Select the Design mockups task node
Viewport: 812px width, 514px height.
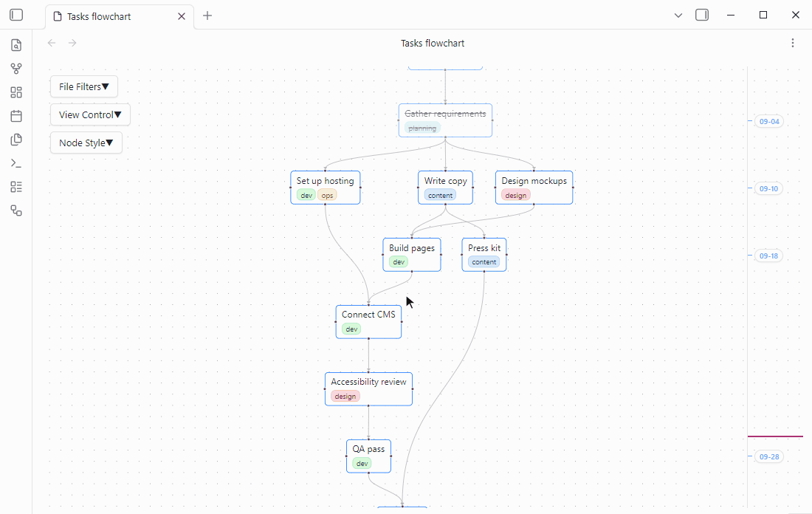tap(534, 188)
